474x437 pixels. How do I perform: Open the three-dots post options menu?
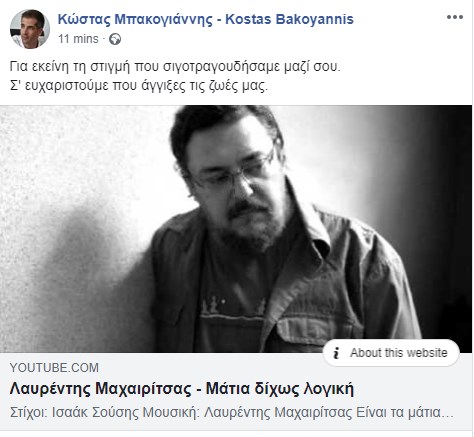pos(455,17)
